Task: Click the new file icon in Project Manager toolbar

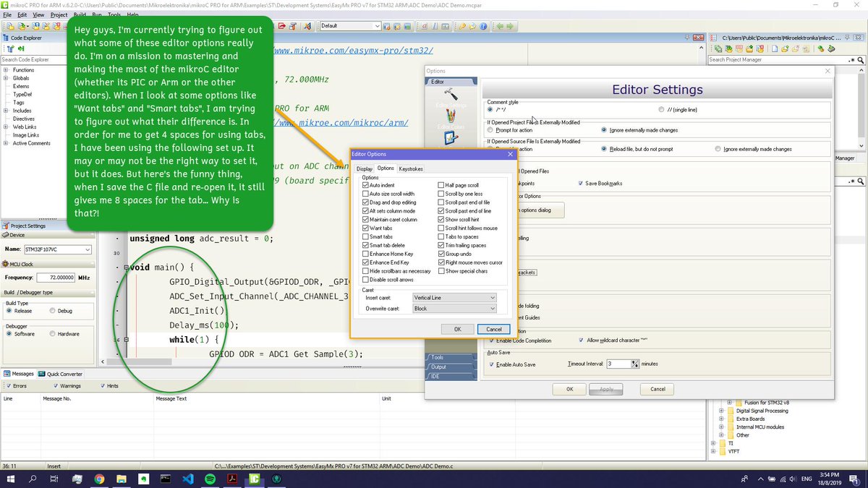Action: click(775, 48)
